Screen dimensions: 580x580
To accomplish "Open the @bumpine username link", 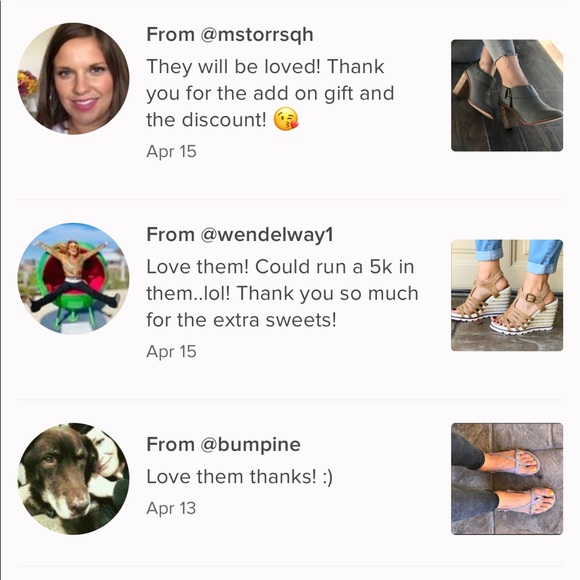I will [x=250, y=445].
